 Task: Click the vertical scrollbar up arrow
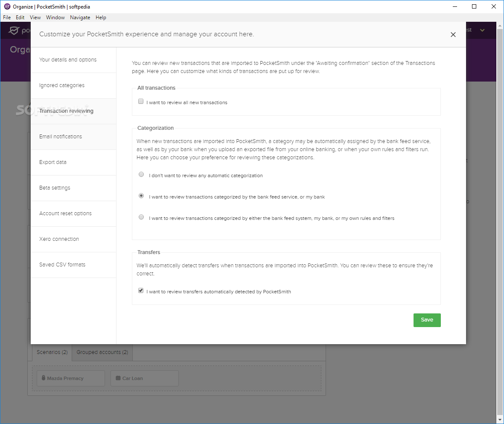(500, 25)
